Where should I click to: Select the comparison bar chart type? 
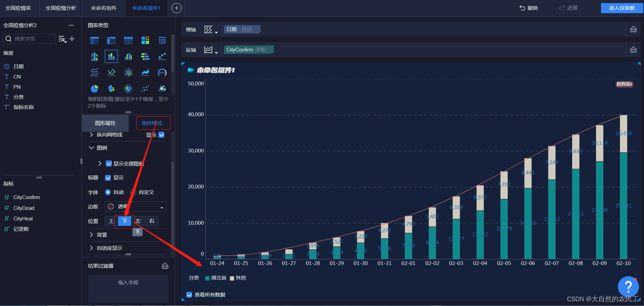coord(145,57)
